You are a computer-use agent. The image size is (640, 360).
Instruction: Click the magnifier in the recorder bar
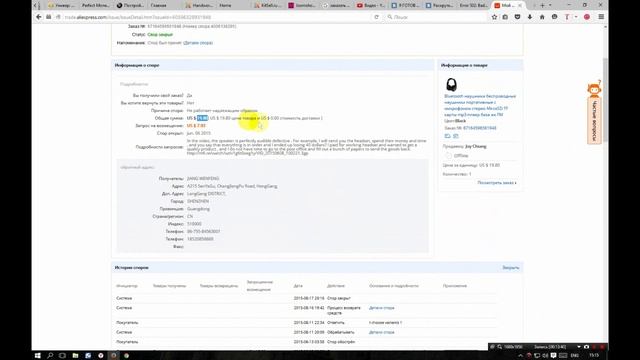pos(500,347)
